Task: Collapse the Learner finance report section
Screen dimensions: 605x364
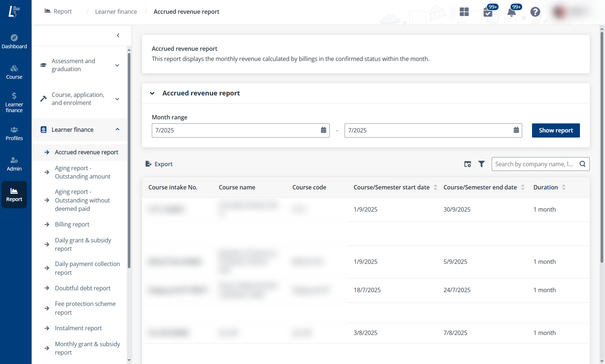Action: [117, 130]
